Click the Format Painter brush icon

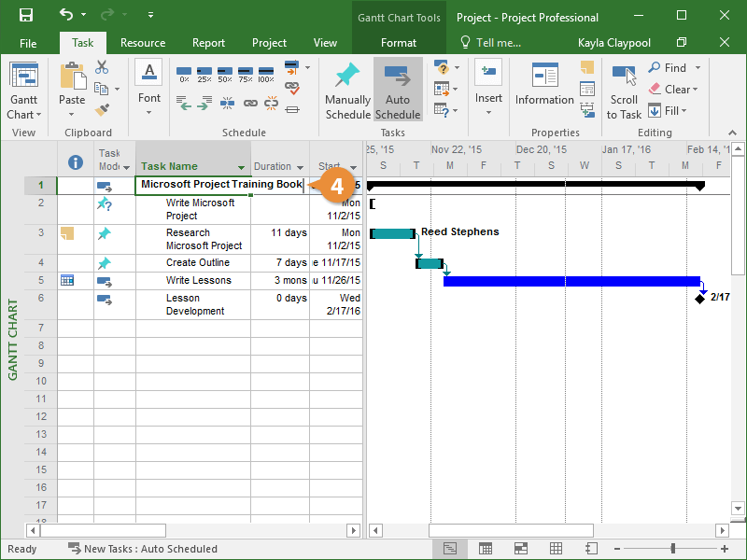[x=102, y=109]
